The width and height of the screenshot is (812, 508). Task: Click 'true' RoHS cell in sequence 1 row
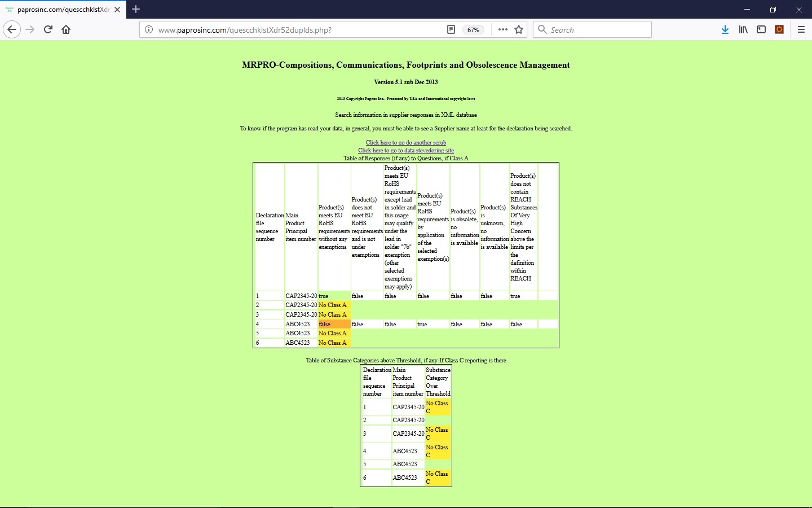pyautogui.click(x=334, y=296)
